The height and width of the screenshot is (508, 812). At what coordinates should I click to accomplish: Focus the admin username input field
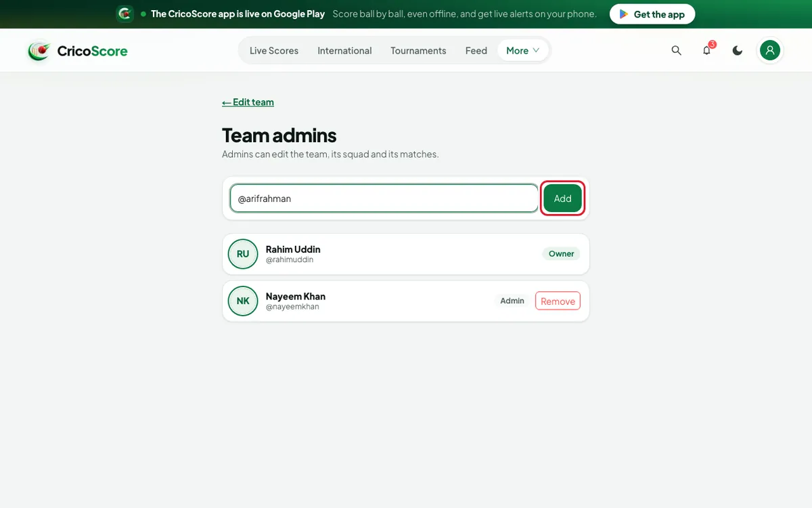tap(384, 198)
